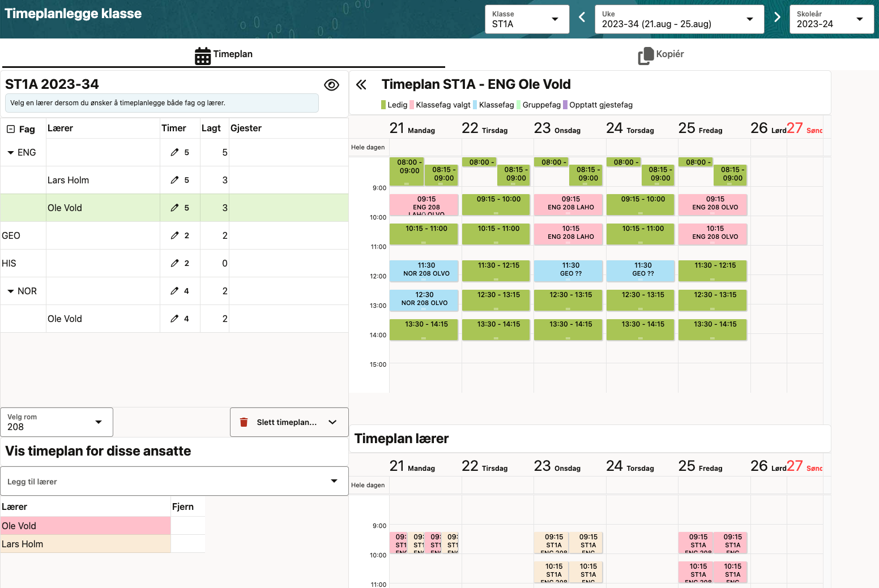Collapse all subjects box beside Fag

pos(11,129)
